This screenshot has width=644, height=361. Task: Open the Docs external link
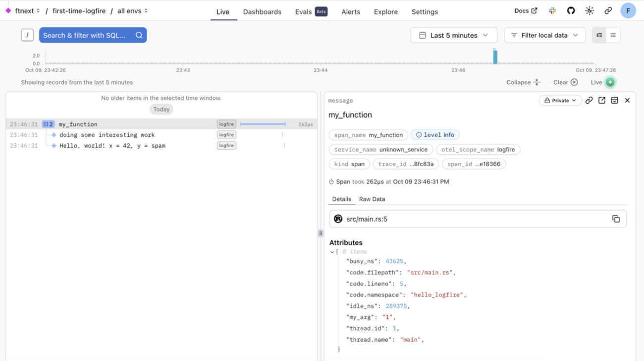click(526, 11)
